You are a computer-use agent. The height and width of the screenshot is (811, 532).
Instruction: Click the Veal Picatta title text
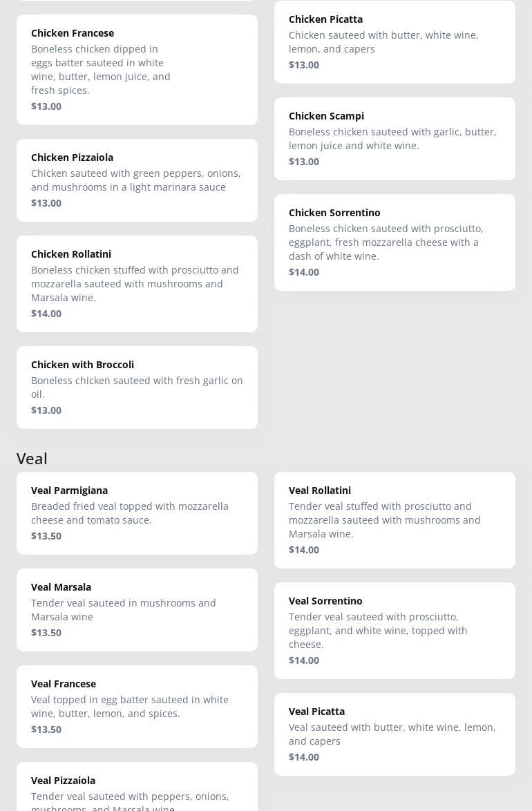316,712
